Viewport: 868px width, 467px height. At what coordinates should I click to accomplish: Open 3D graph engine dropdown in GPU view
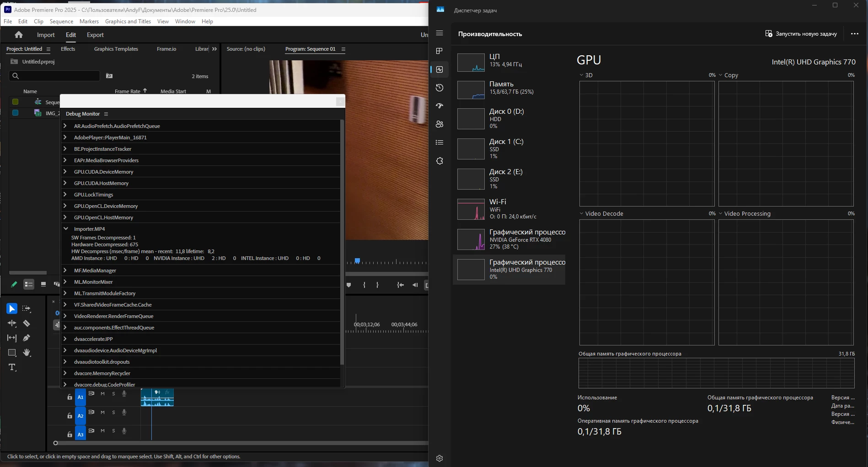pyautogui.click(x=581, y=75)
